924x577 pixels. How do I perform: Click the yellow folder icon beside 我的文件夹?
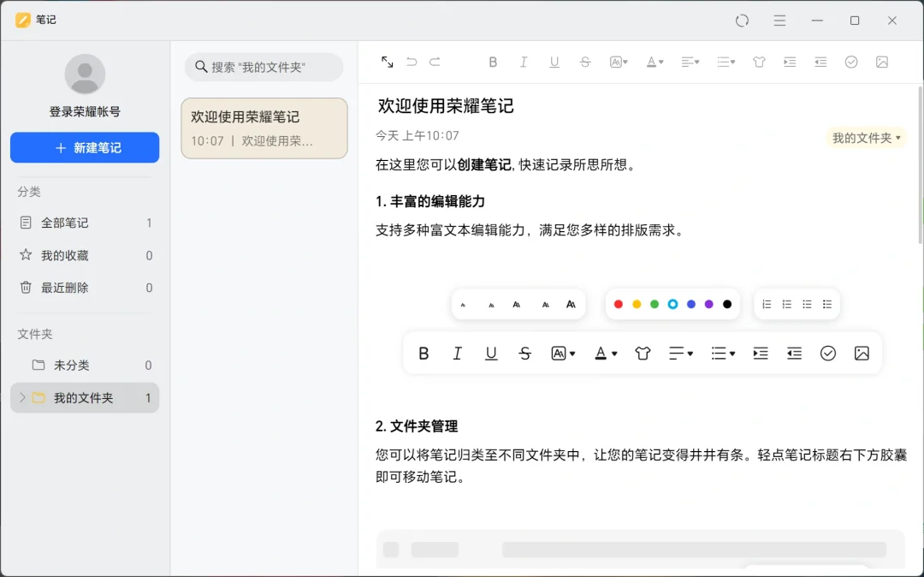click(38, 397)
